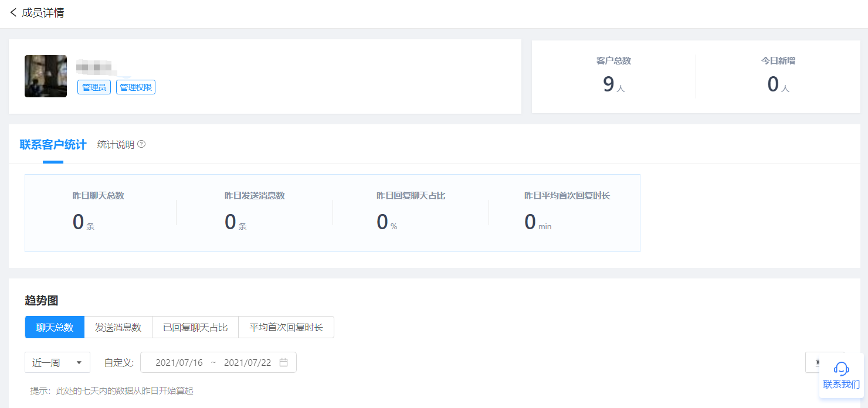Click the 提示 note about seven-day data

click(112, 390)
